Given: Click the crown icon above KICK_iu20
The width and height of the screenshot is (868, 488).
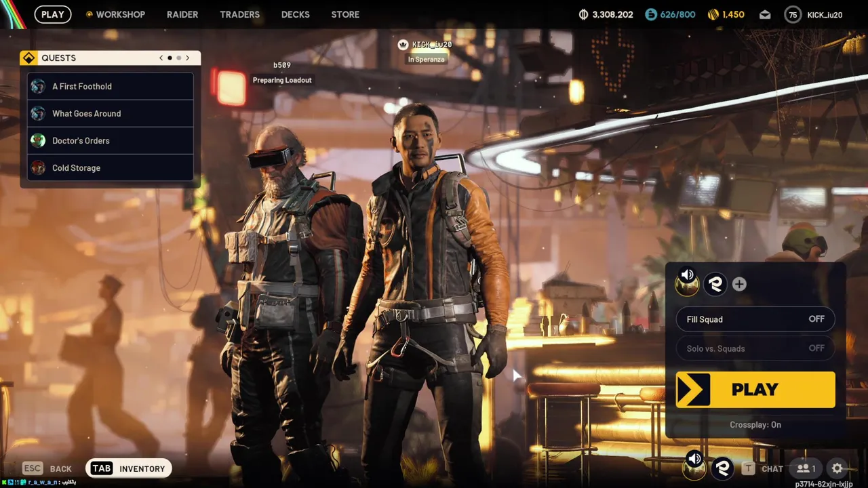Looking at the screenshot, I should tap(403, 45).
